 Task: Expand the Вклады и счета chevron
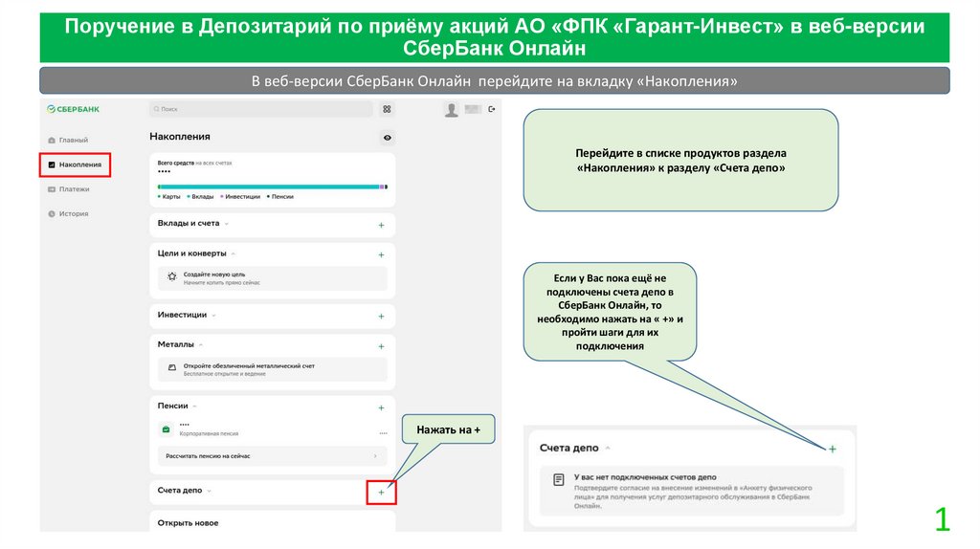[227, 224]
